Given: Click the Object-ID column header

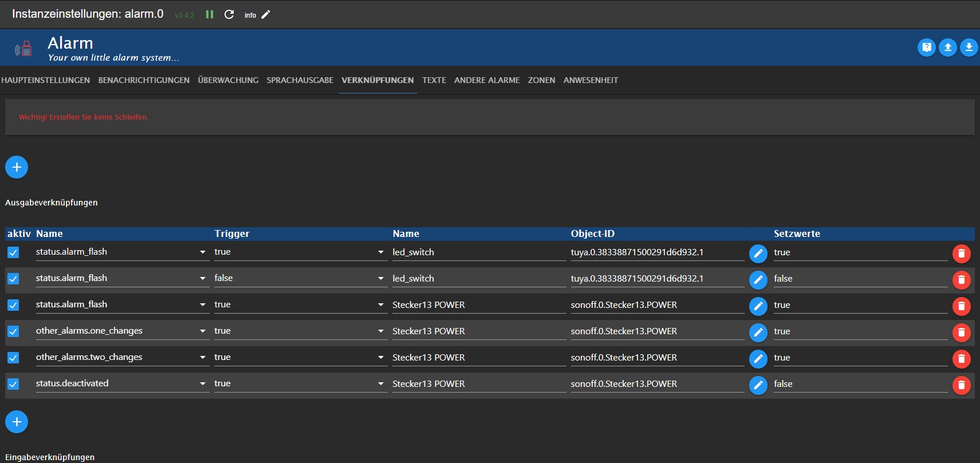Looking at the screenshot, I should pyautogui.click(x=592, y=234).
